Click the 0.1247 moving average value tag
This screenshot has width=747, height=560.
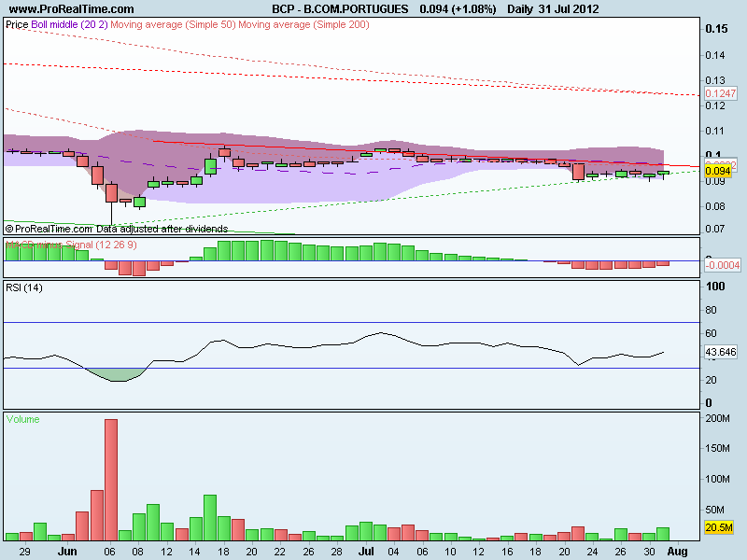point(720,93)
